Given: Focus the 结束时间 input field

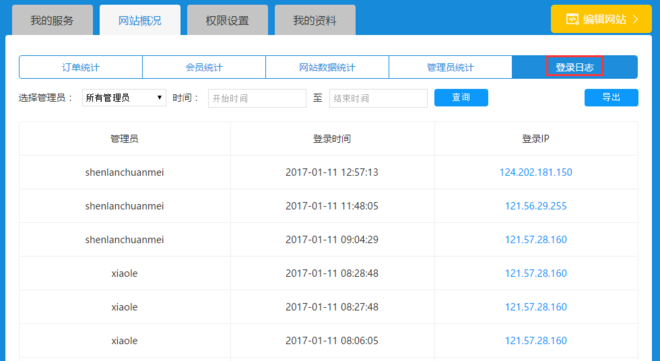Looking at the screenshot, I should (378, 98).
